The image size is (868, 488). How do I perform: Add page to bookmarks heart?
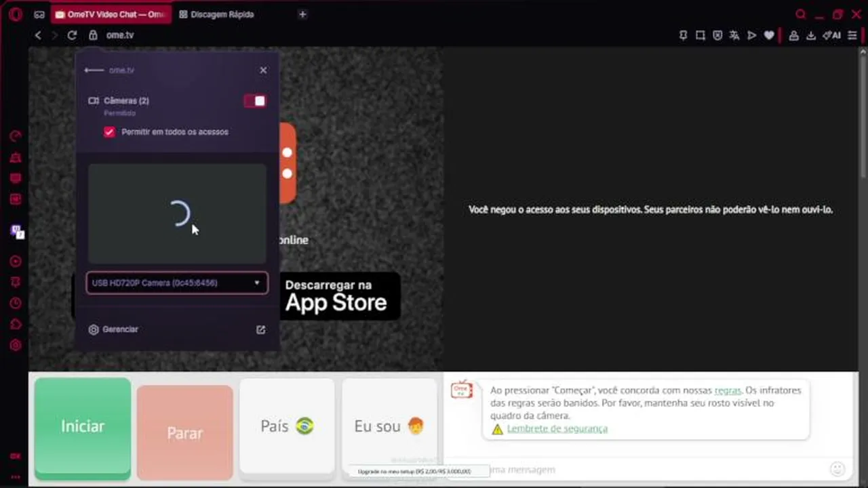pos(769,35)
